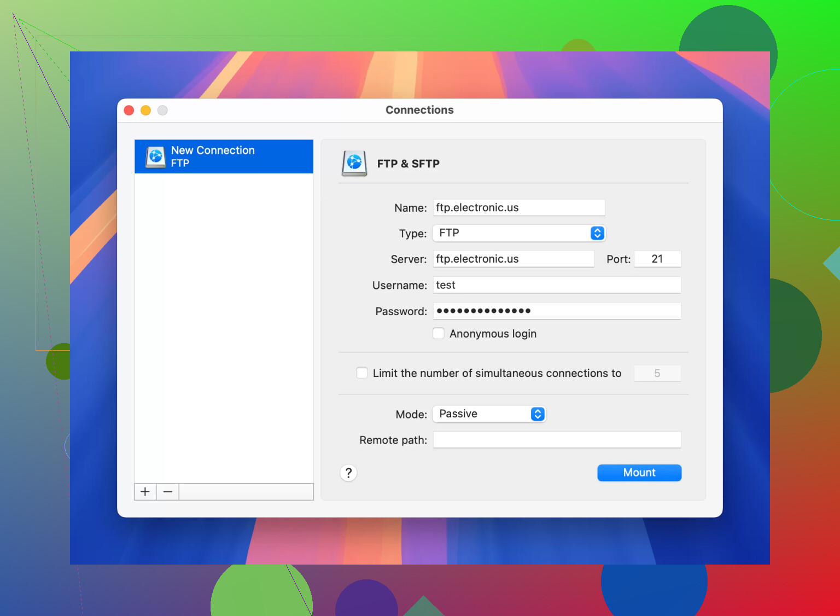Remove the selected connection with the minus button
The width and height of the screenshot is (840, 616).
(168, 492)
